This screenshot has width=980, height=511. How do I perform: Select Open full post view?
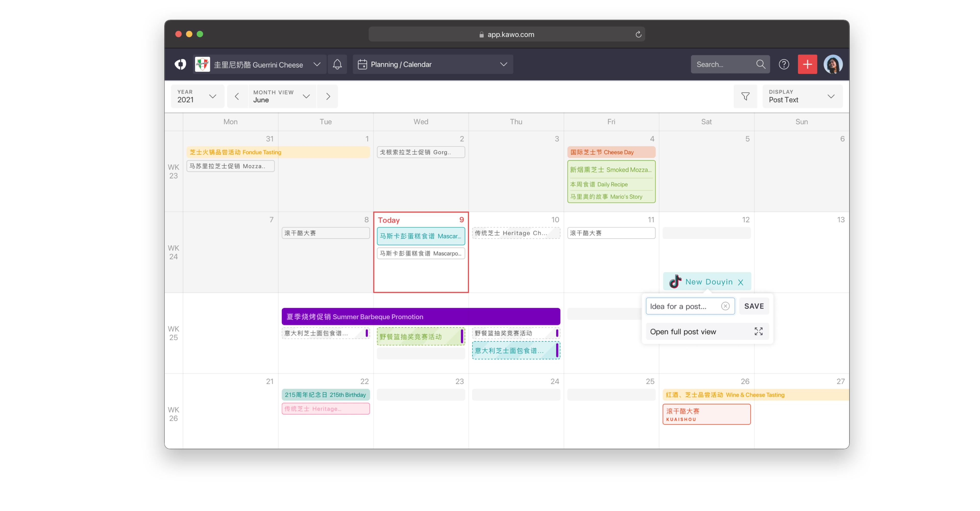coord(683,331)
